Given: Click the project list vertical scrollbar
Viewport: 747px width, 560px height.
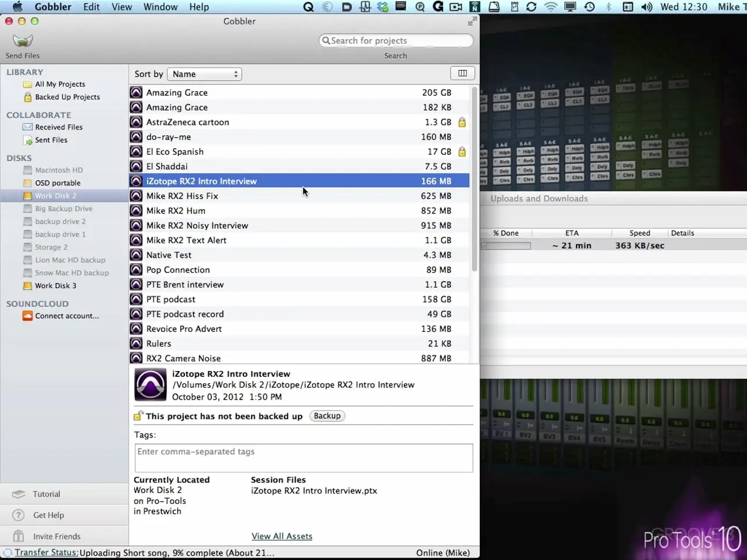Looking at the screenshot, I should tap(474, 180).
